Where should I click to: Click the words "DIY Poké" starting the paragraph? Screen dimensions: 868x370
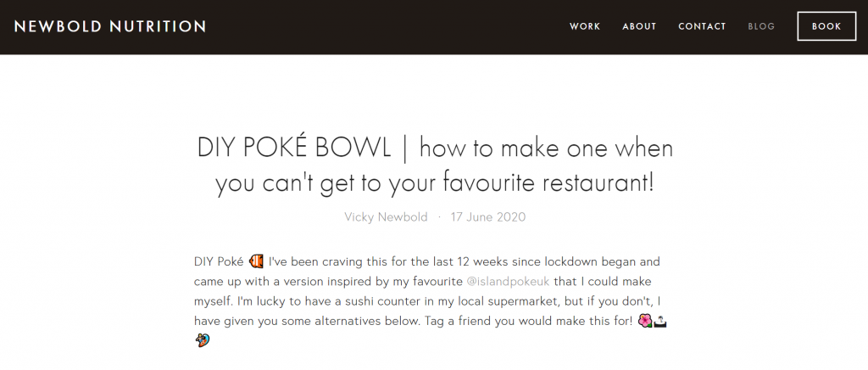pos(219,261)
